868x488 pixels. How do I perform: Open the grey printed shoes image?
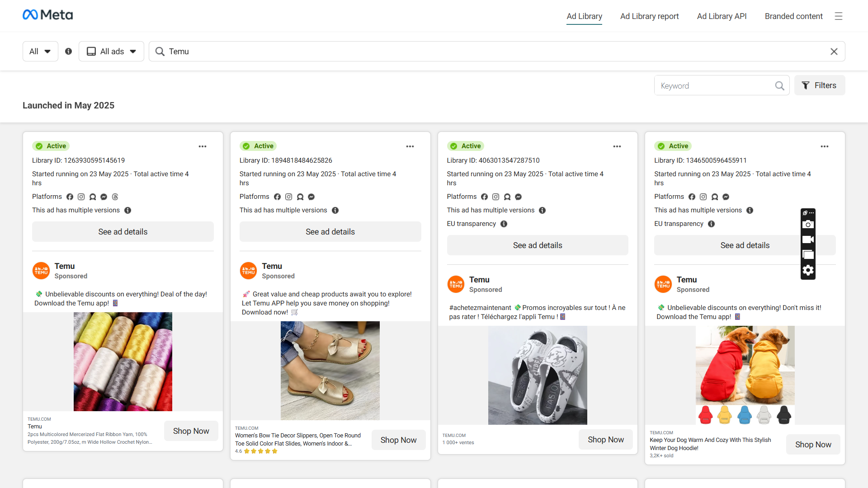pos(538,375)
